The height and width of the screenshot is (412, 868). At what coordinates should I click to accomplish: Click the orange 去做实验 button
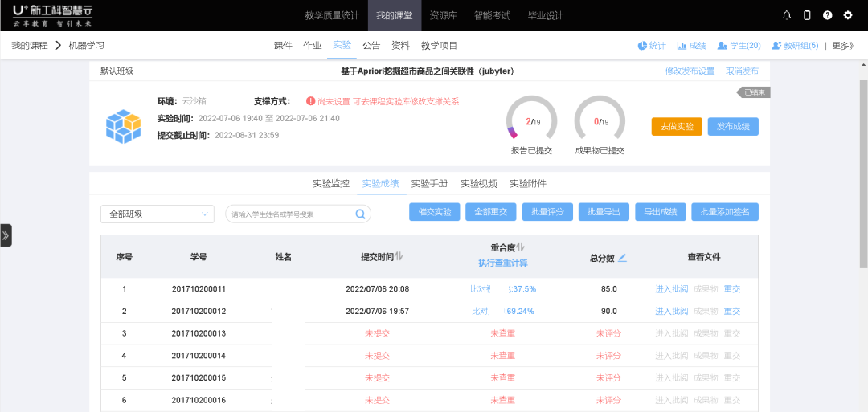click(x=677, y=127)
